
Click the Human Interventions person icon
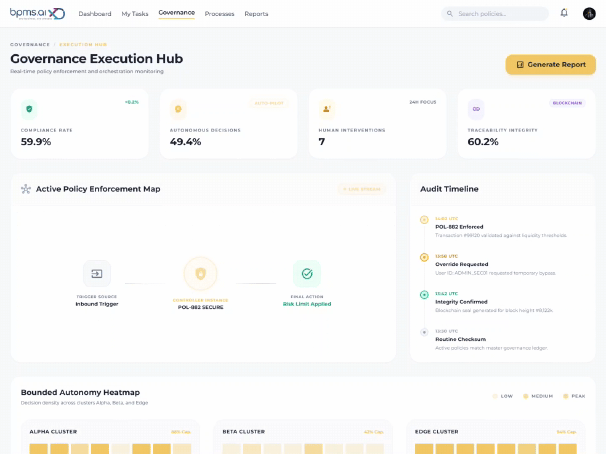point(327,109)
